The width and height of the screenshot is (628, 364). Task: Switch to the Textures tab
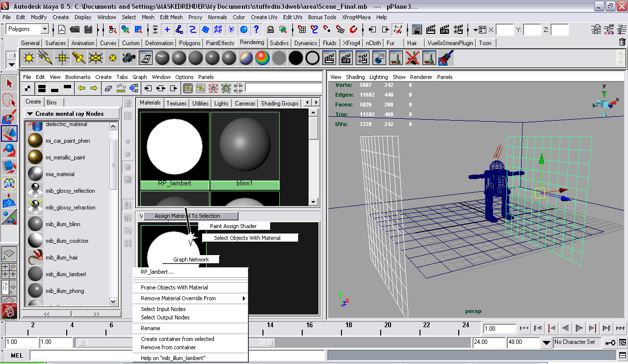177,103
